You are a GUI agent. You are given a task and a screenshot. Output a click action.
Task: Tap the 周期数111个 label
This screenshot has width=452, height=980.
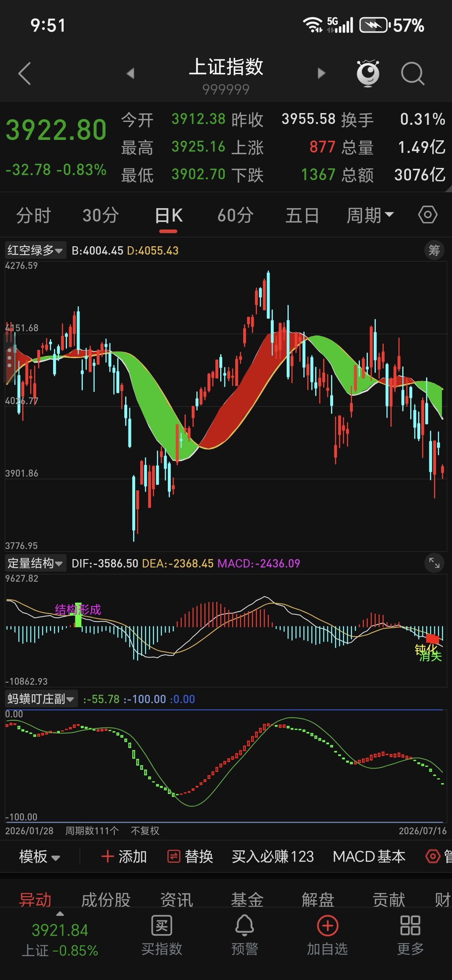coord(92,831)
